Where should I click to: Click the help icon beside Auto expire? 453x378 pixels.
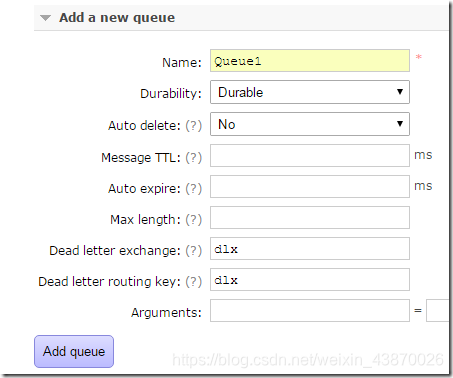(194, 189)
